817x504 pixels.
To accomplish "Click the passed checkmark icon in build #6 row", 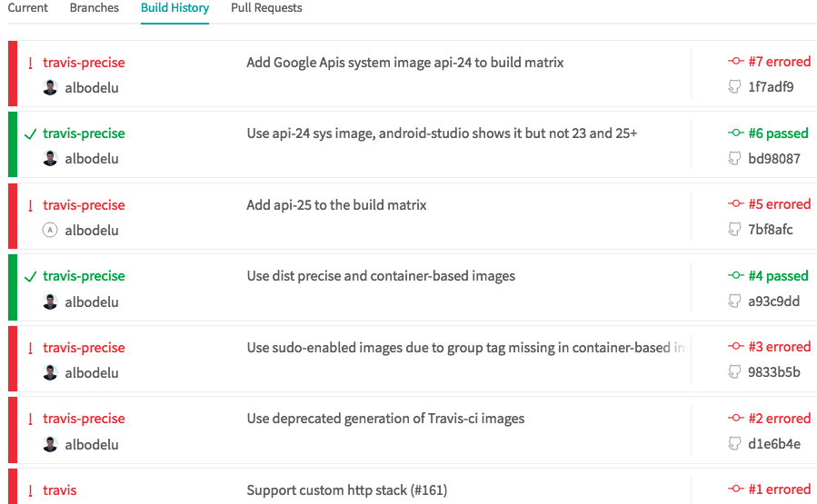I will (30, 133).
